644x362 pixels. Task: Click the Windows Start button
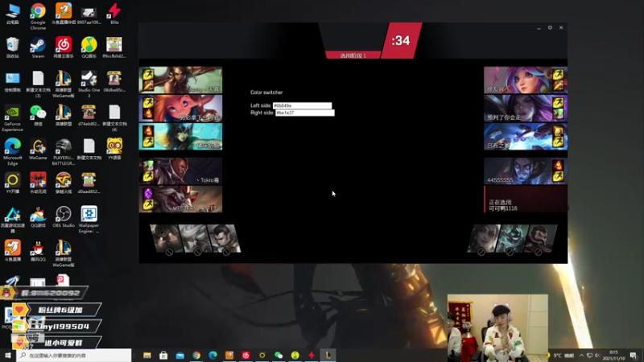pos(8,355)
